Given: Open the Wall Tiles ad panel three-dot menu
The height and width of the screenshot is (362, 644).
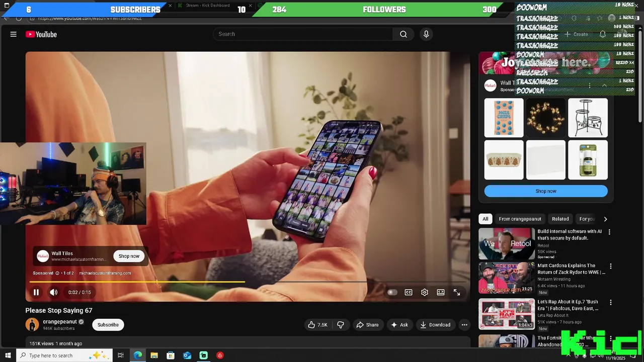Looking at the screenshot, I should pyautogui.click(x=590, y=85).
